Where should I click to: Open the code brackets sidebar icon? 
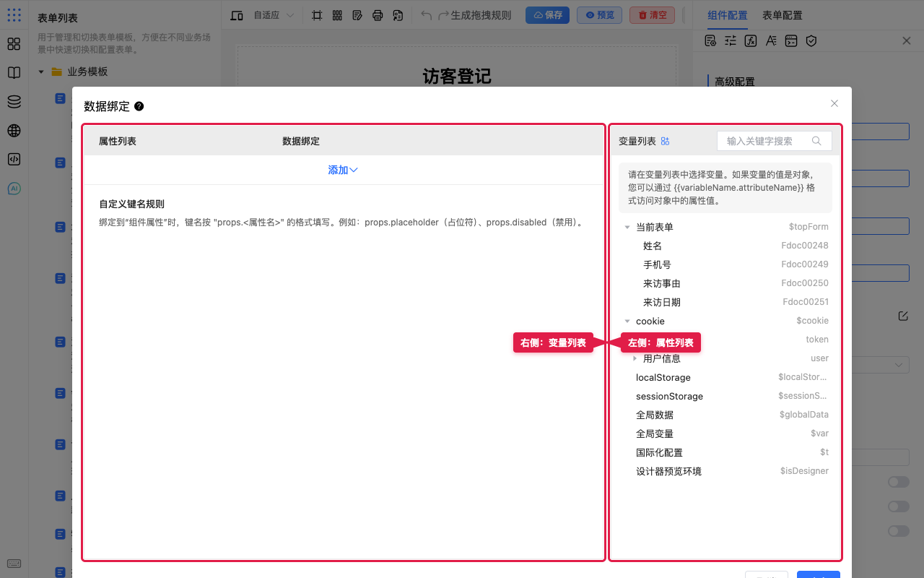tap(14, 160)
